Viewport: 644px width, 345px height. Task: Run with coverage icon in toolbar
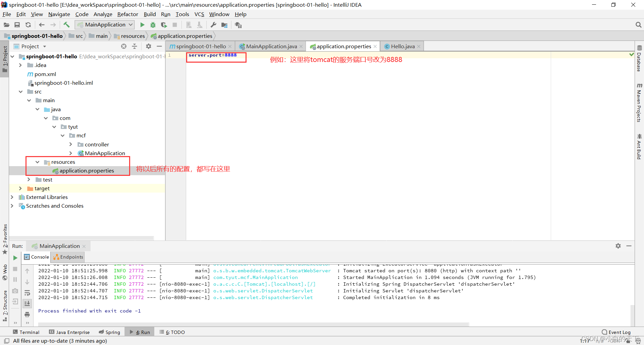tap(164, 25)
